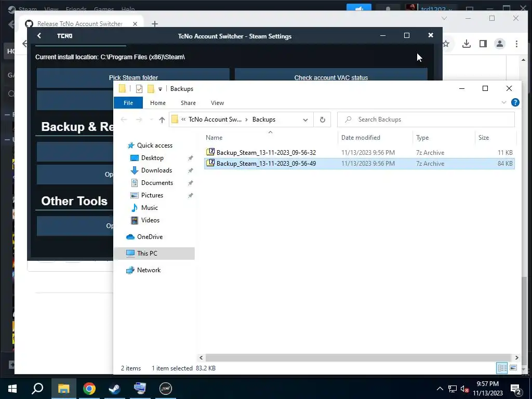532x399 pixels.
Task: Click the back arrow in TcNo Account Switcher
Action: pos(39,36)
